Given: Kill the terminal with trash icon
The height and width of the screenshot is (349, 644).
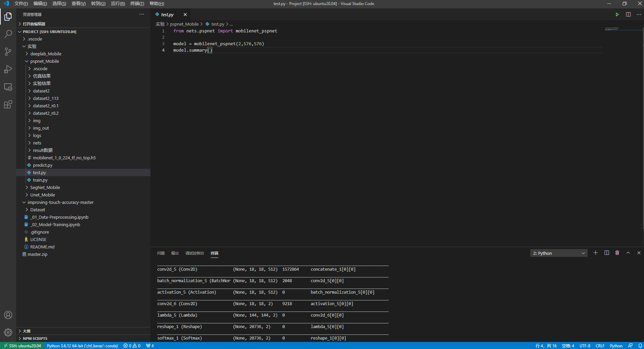Looking at the screenshot, I should coord(617,252).
